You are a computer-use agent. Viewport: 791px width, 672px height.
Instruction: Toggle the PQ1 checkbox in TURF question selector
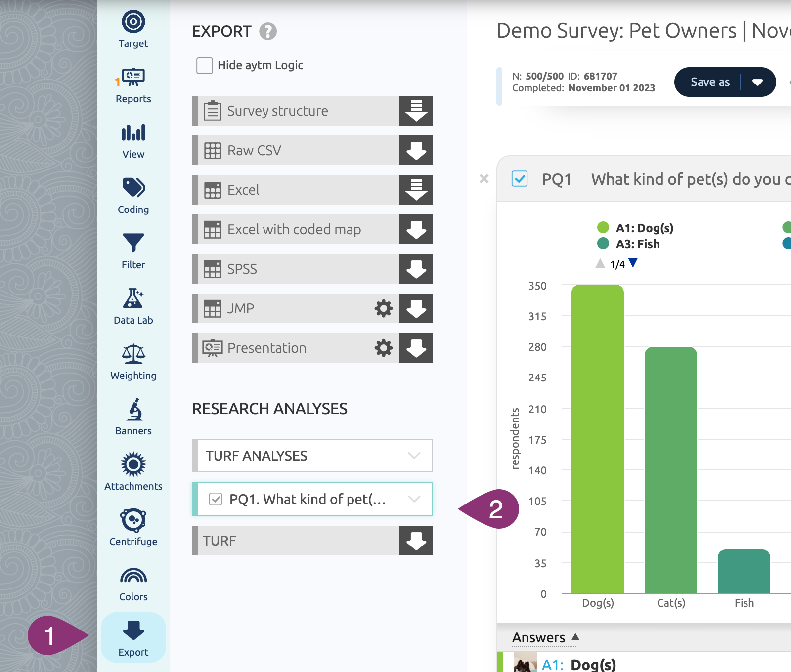(x=216, y=499)
